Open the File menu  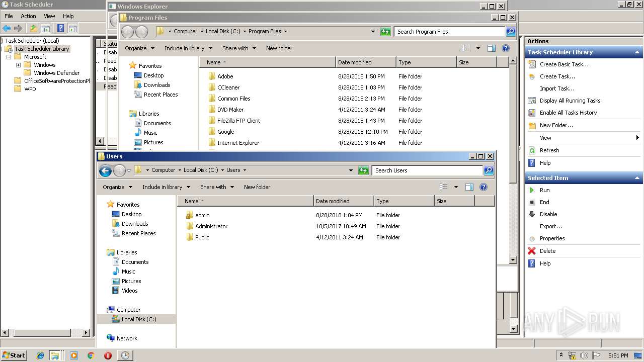click(x=9, y=16)
